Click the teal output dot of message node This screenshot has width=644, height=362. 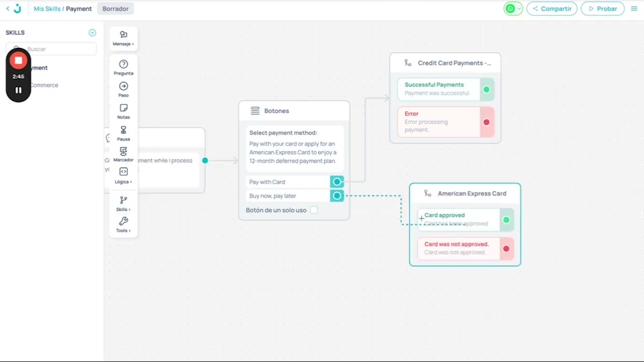[x=205, y=160]
